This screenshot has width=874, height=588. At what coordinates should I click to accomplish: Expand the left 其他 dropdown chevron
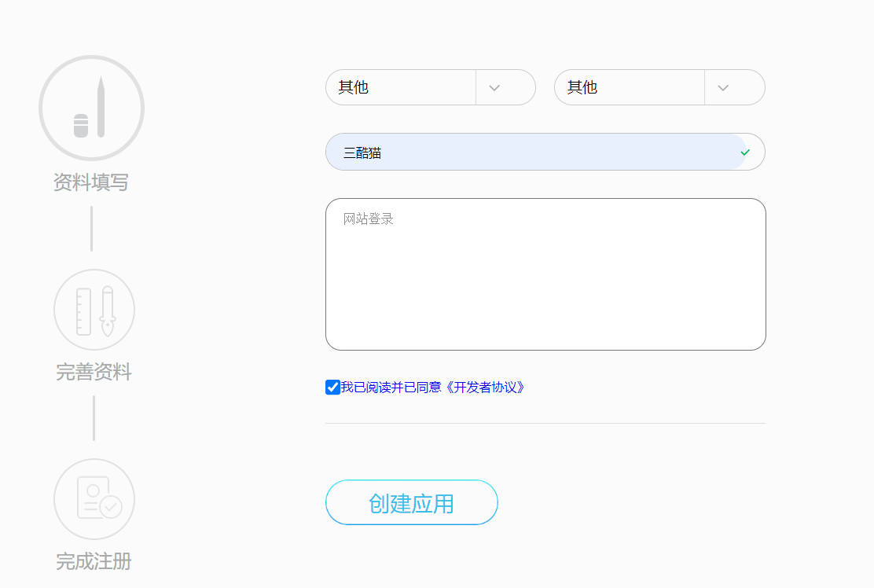[494, 87]
